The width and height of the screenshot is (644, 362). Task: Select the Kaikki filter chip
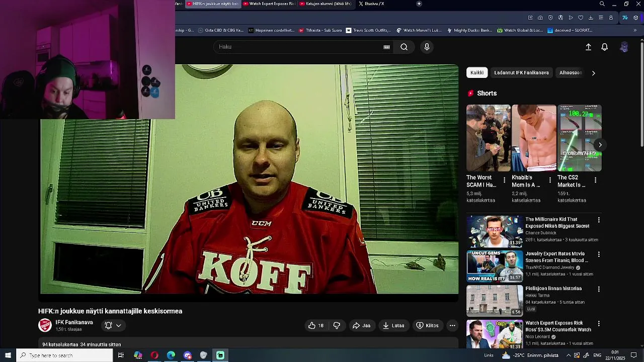click(x=477, y=73)
